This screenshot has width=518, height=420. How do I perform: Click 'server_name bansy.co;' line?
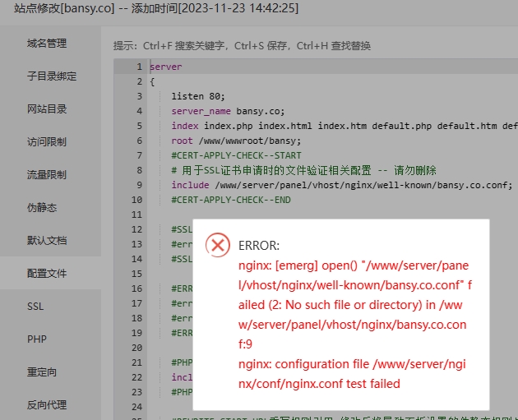pyautogui.click(x=228, y=111)
